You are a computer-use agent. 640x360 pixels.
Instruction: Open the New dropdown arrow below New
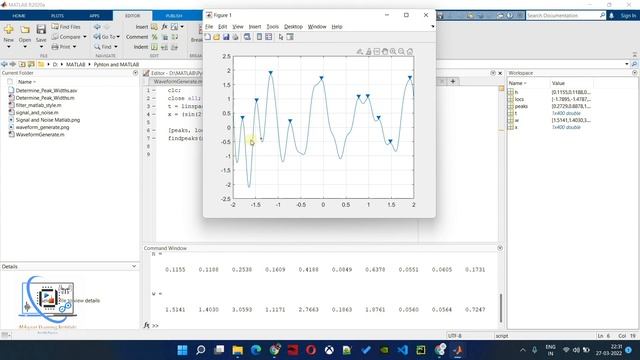click(9, 47)
